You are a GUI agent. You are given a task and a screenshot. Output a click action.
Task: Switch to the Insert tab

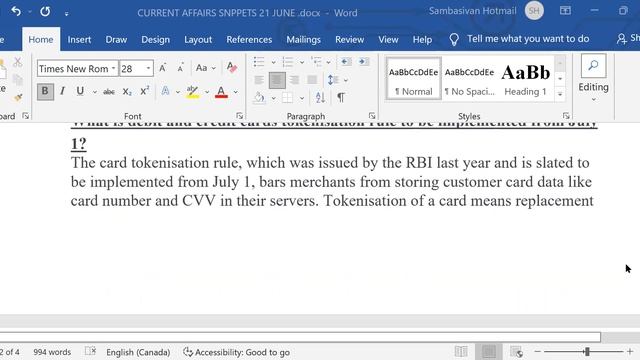(x=79, y=40)
